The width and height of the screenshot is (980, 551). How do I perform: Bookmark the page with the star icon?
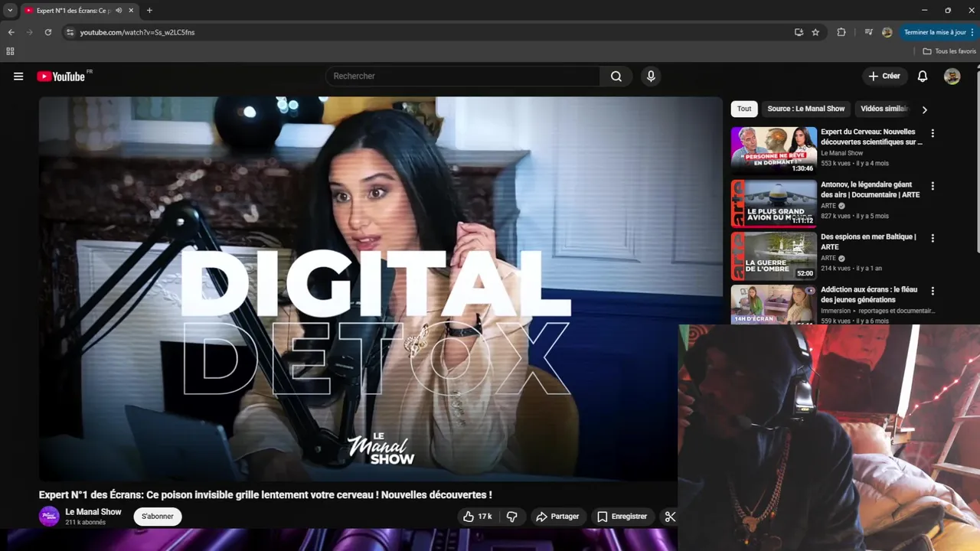click(x=815, y=32)
